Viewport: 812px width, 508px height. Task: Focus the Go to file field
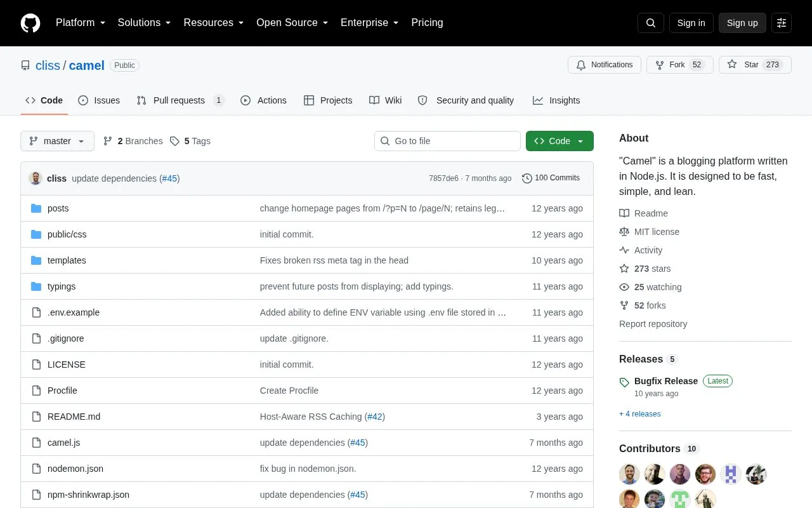(x=447, y=141)
